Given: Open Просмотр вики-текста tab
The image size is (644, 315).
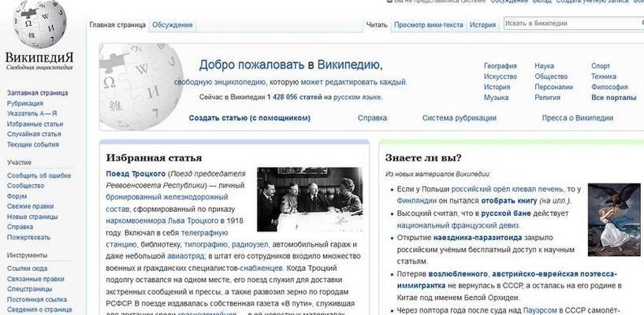Looking at the screenshot, I should (x=428, y=24).
